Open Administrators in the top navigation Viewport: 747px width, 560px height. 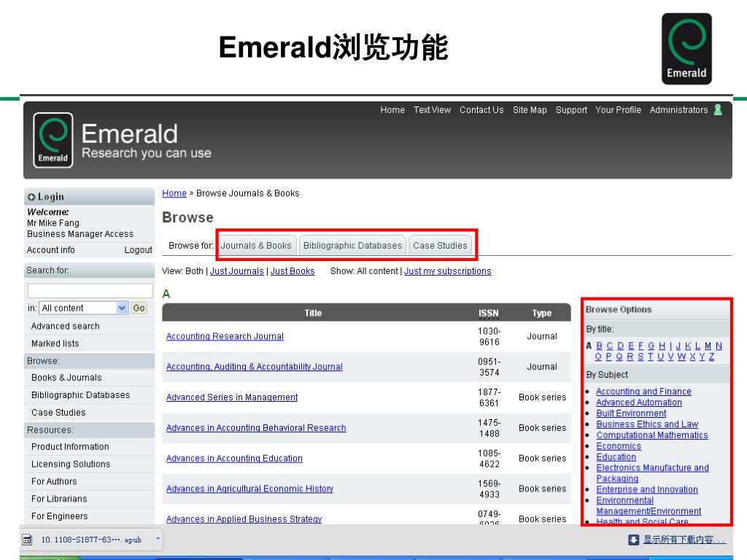click(678, 110)
